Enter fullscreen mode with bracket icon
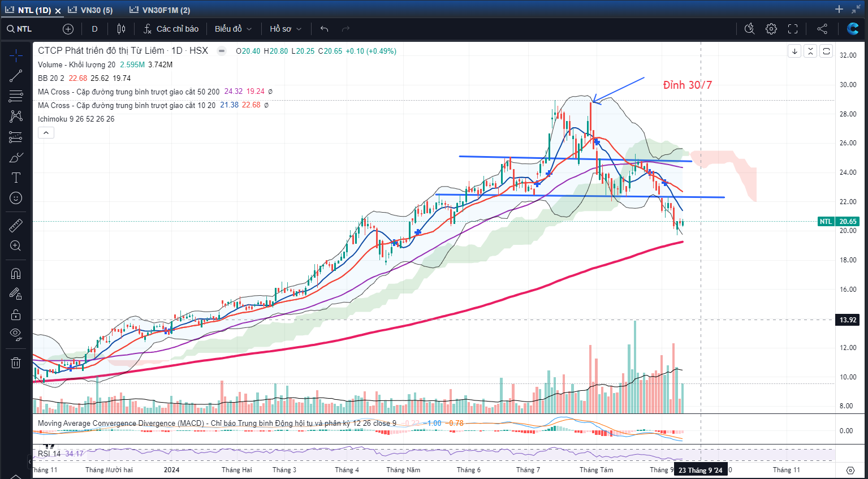Screen dimensions: 868x479 (x=793, y=29)
